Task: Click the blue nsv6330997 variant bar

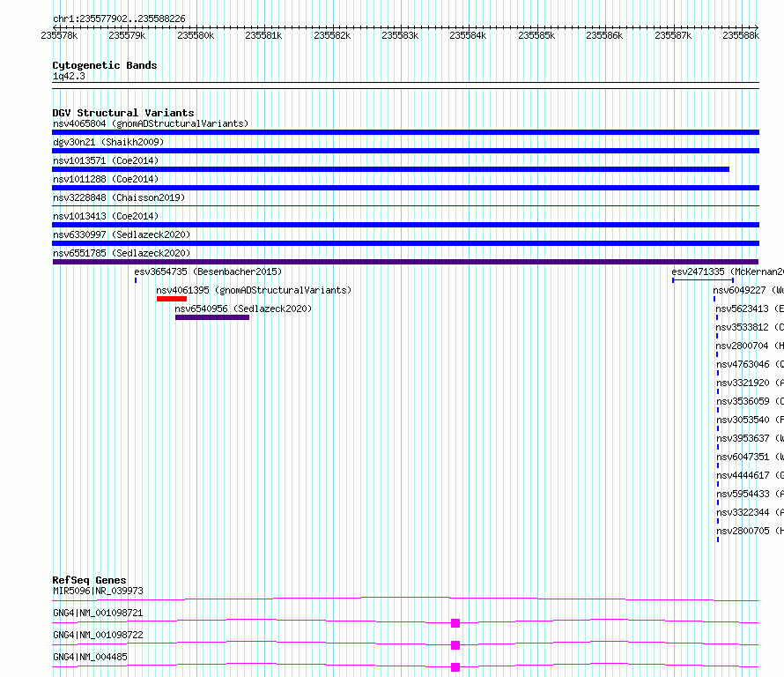Action: 405,243
